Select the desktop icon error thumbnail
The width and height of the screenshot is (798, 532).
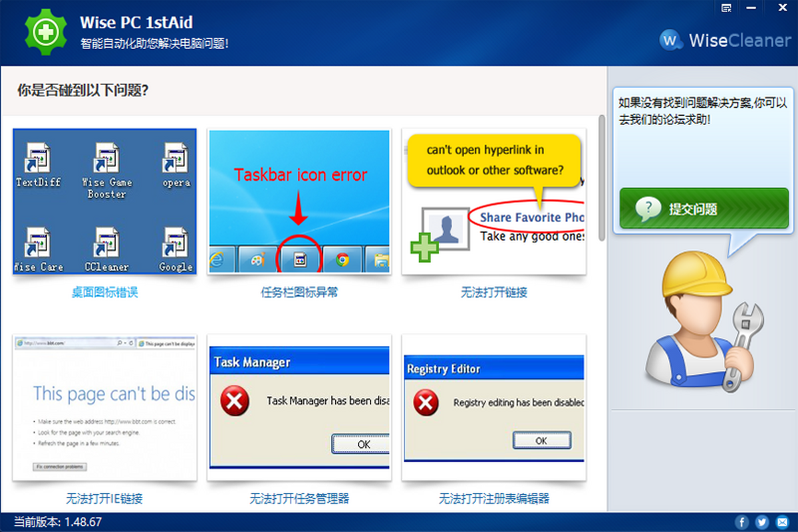pos(105,201)
